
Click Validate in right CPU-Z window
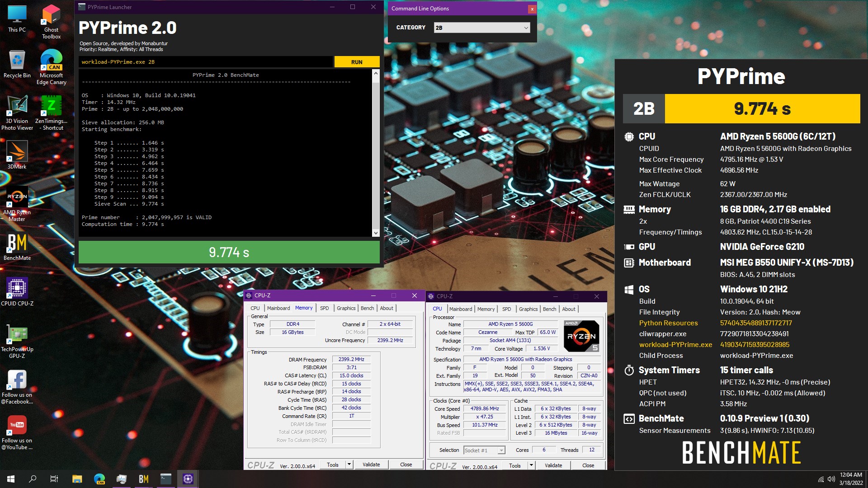coord(553,465)
